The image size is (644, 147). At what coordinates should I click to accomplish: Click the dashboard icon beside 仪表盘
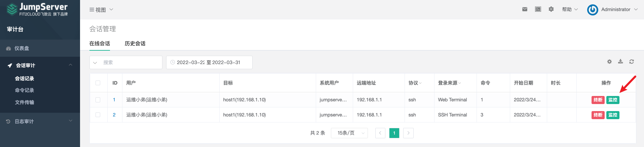[x=9, y=48]
